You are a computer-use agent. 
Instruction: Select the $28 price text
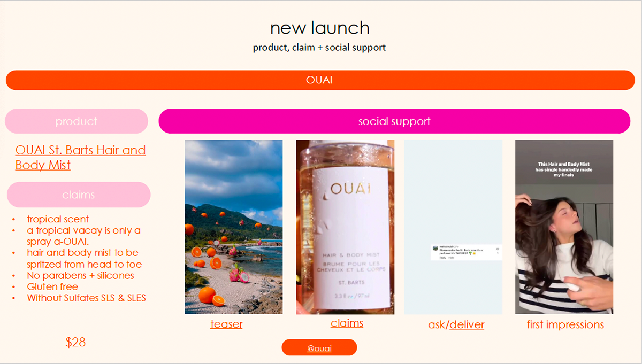click(x=75, y=342)
